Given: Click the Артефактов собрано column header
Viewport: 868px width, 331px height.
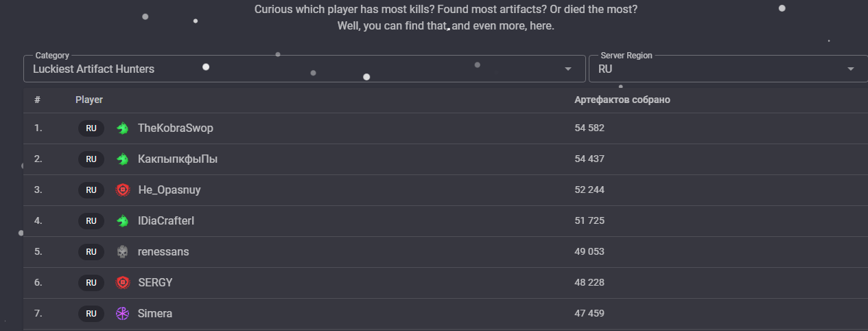Looking at the screenshot, I should pyautogui.click(x=622, y=100).
